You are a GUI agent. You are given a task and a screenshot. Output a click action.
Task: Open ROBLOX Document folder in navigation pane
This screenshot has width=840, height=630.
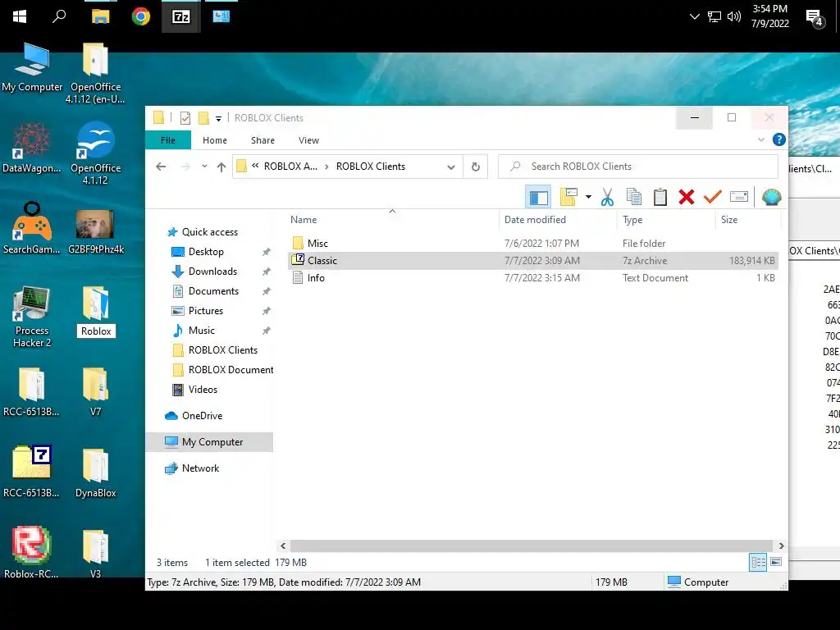coord(231,370)
